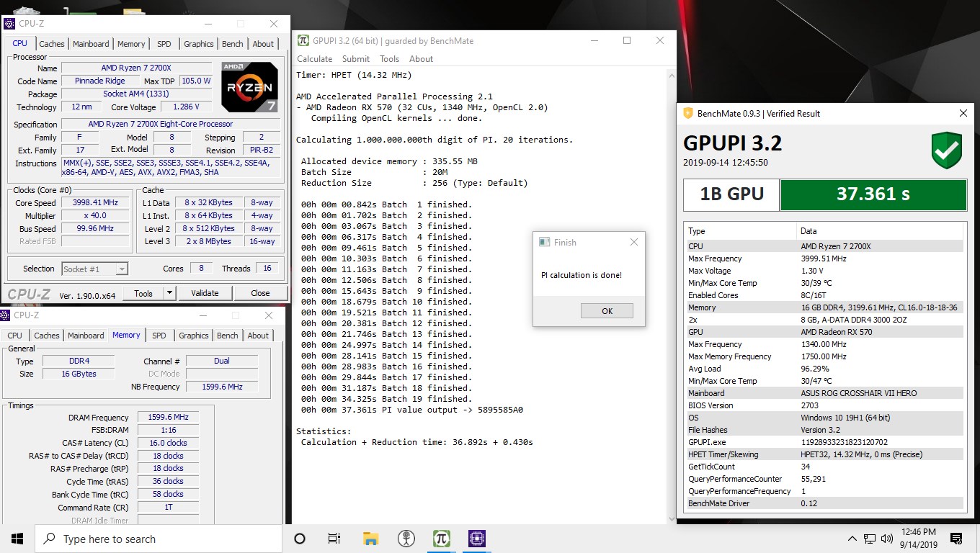Click the Command Rate value 1T

(x=168, y=508)
